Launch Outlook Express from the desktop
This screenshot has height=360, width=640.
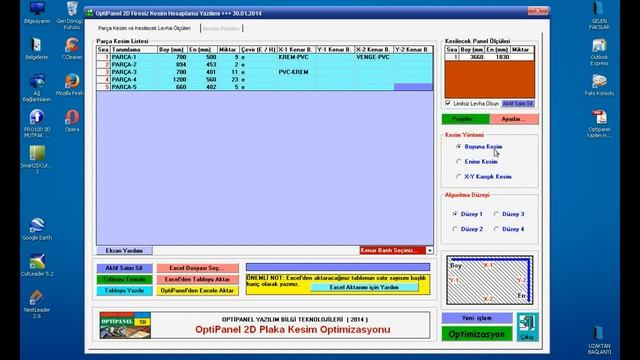(x=599, y=51)
